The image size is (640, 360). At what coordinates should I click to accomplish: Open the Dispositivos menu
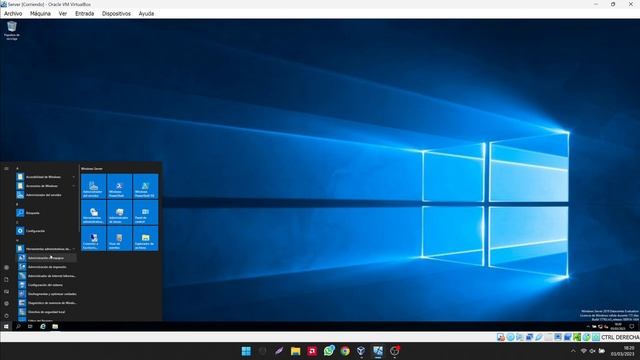[116, 13]
